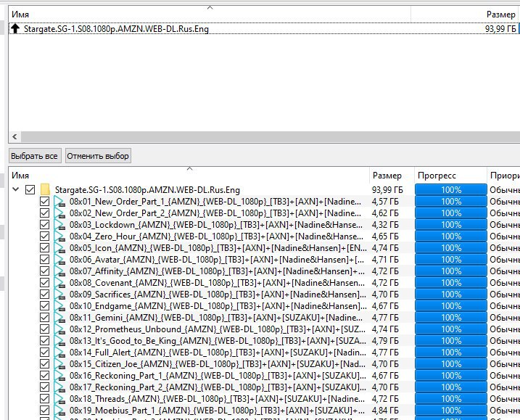
Task: Click the video file icon for 08x10_Endgame
Action: tap(59, 306)
